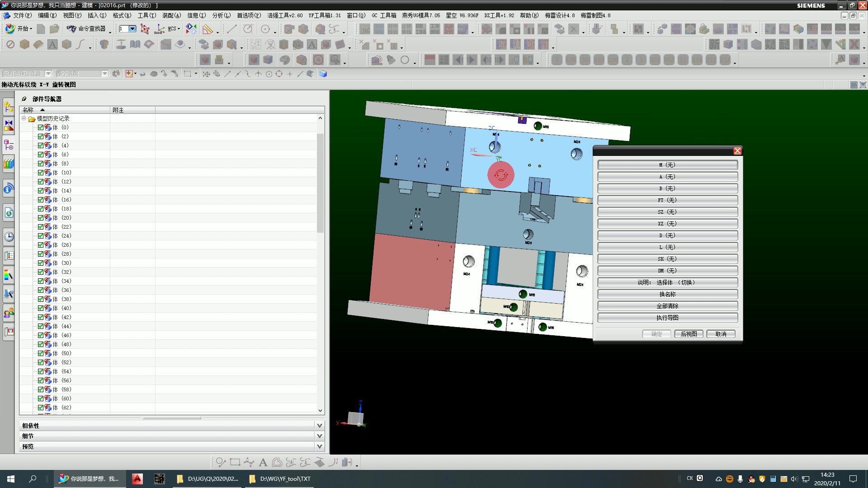Open the Part Navigator sidebar tab
868x488 pixels.
9,145
